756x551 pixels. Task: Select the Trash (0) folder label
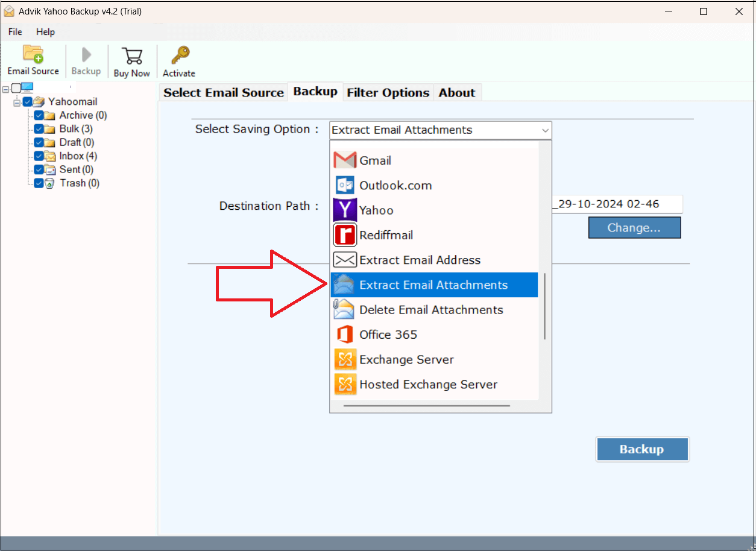80,183
